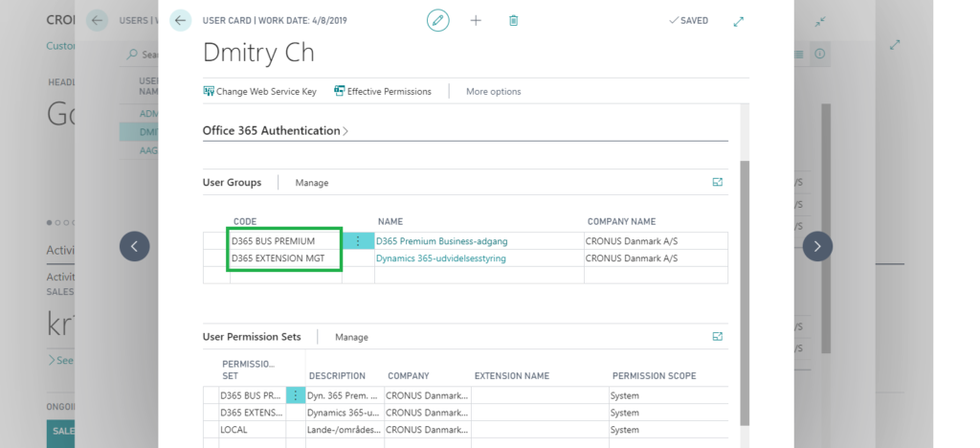
Task: Click the User Card vertical scrollbar
Action: click(x=744, y=292)
